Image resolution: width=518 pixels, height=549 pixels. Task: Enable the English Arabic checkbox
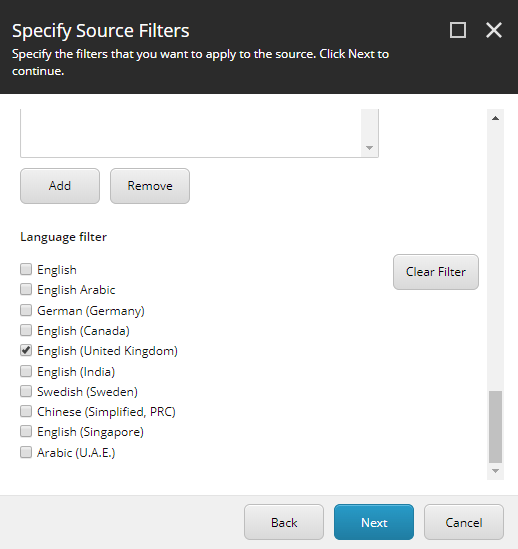point(26,289)
